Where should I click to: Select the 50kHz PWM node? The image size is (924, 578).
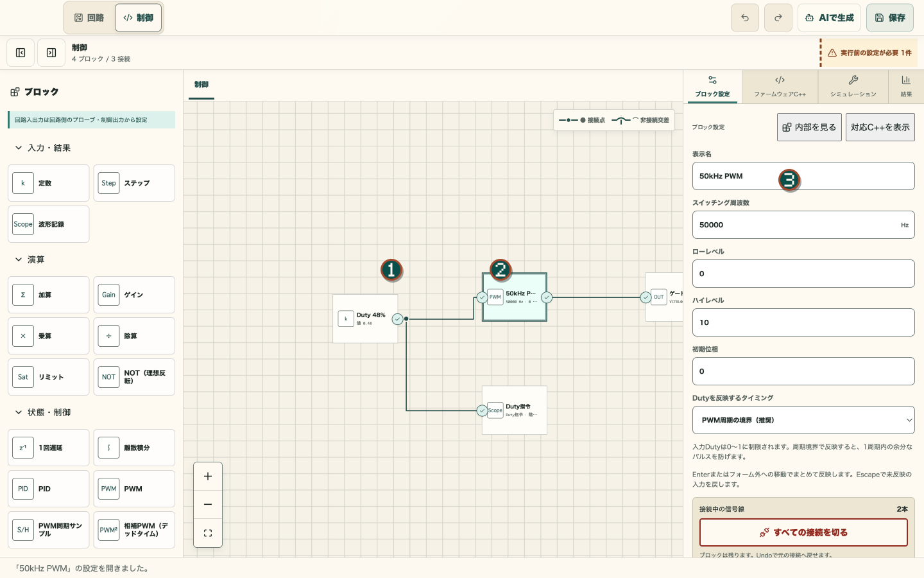tap(515, 297)
